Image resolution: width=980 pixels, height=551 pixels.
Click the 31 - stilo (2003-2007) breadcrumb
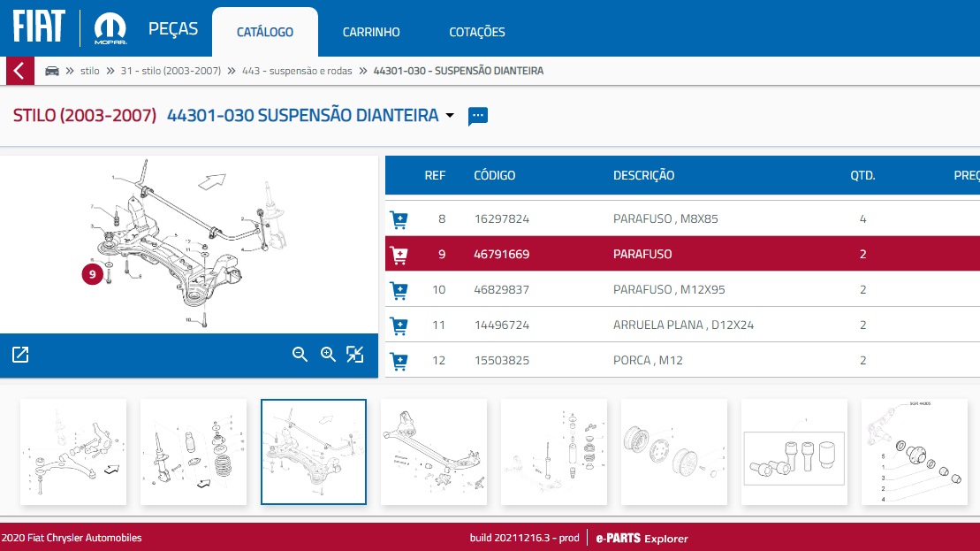coord(171,71)
